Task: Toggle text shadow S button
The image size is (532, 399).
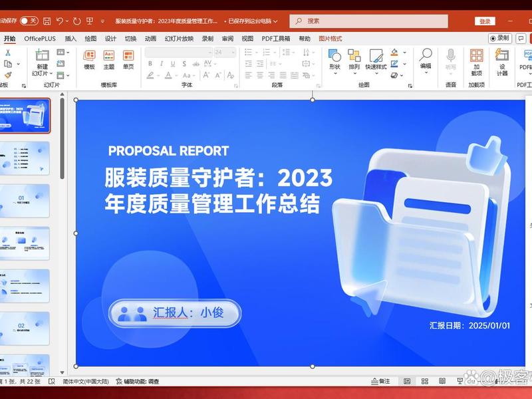Action: (184, 63)
